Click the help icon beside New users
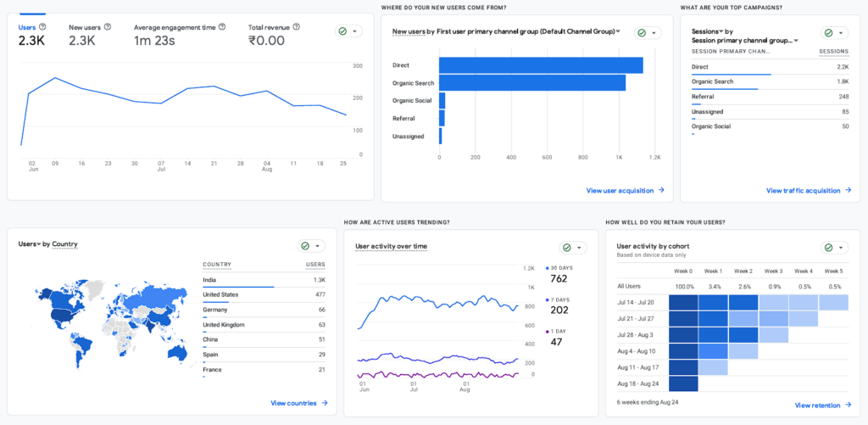868x425 pixels. click(x=108, y=26)
